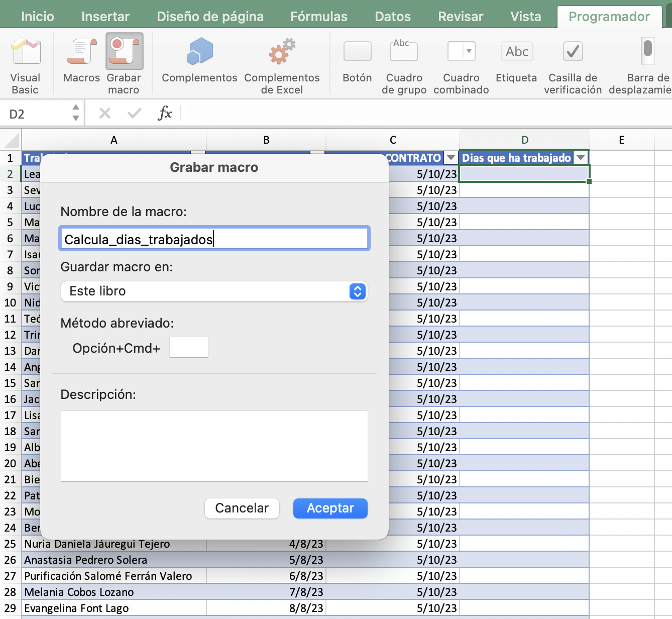672x619 pixels.
Task: Select column B header
Action: [266, 140]
